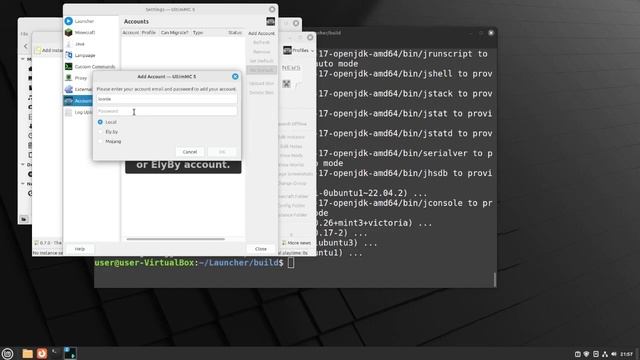
Task: Sort accounts by the Profile column
Action: coord(149,33)
